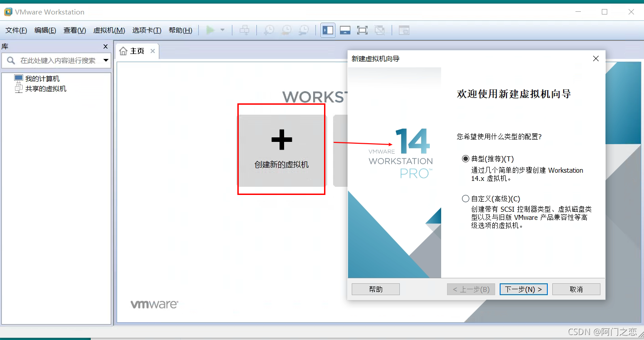Click the send Ctrl+Alt+Del toolbar icon
644x340 pixels.
click(245, 30)
